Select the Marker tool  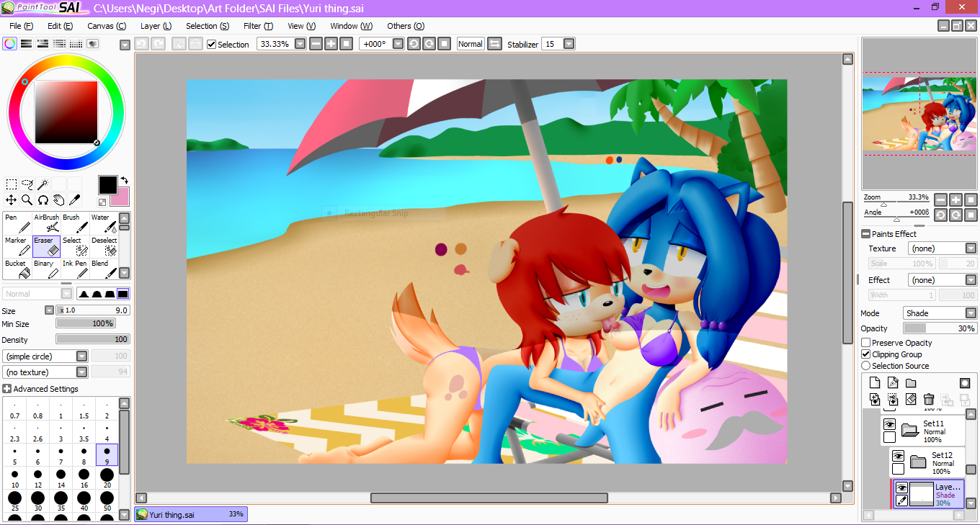(x=17, y=246)
